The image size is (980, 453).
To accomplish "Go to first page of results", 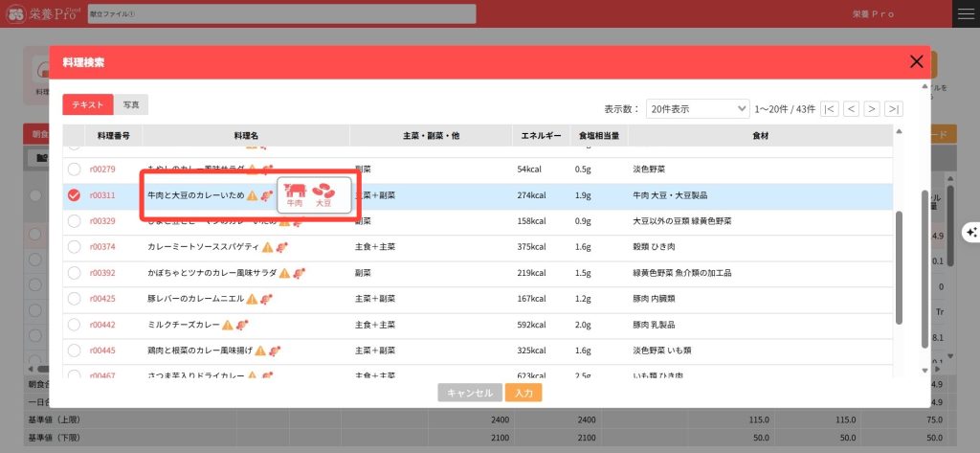I will (x=830, y=109).
